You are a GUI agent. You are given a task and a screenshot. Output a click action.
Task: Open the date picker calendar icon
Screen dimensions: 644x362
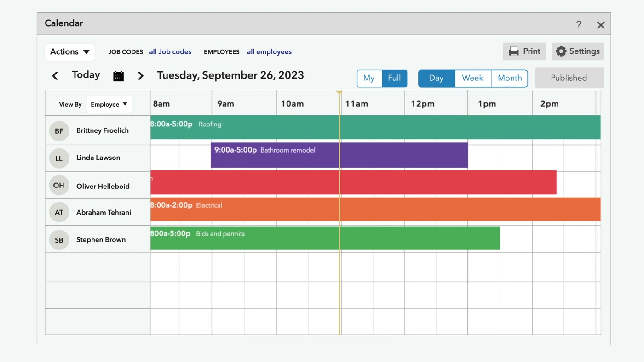click(119, 76)
